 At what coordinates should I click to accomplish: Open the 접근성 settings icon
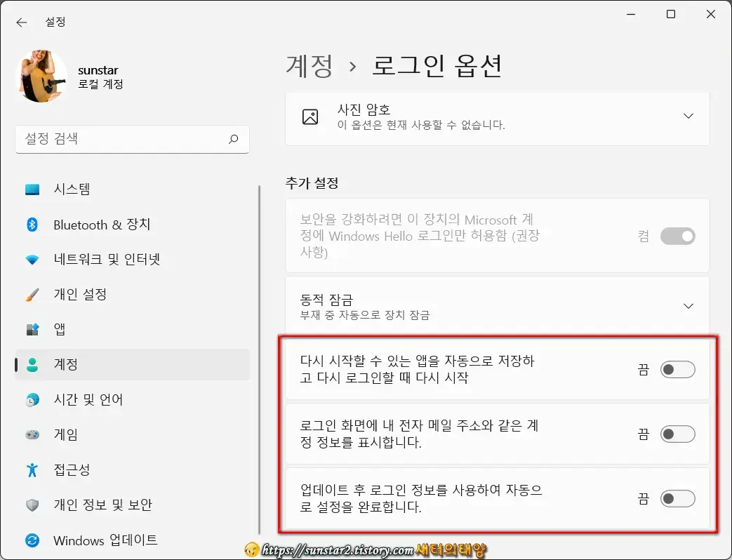pos(33,469)
